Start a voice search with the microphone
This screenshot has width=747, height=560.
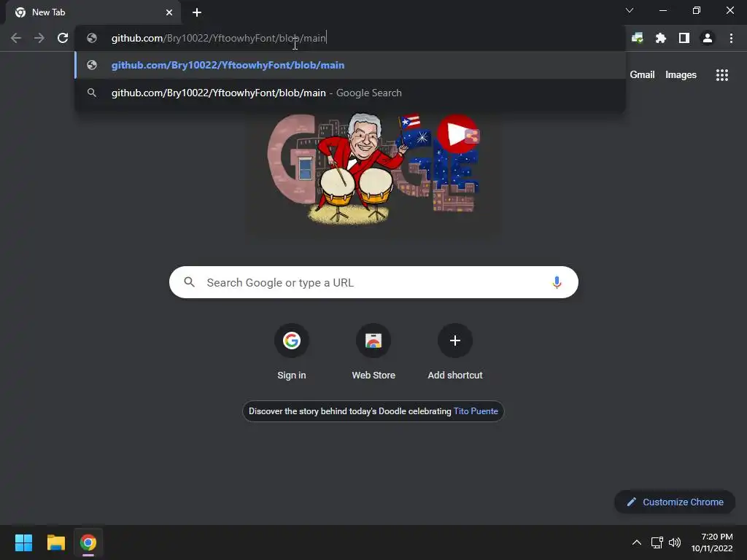click(x=556, y=282)
